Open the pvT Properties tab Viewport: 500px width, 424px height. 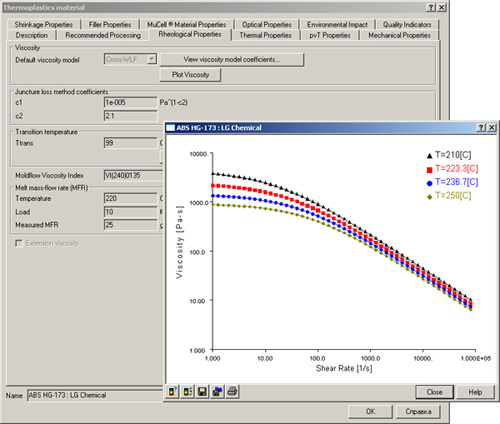click(330, 35)
